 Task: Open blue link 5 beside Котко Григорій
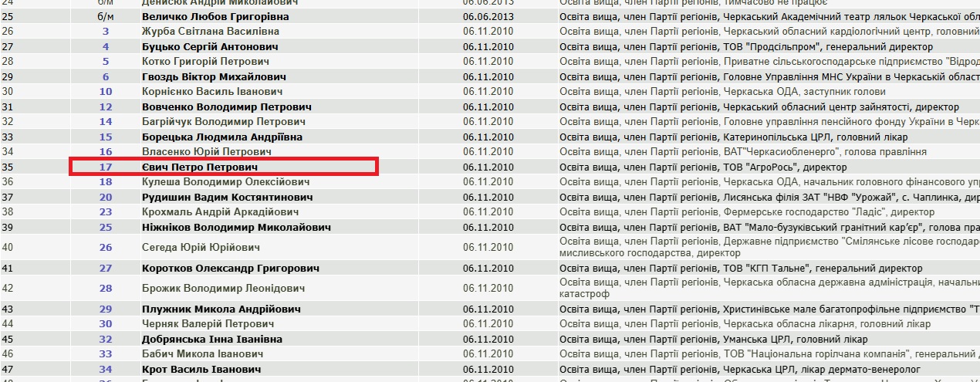tap(106, 62)
